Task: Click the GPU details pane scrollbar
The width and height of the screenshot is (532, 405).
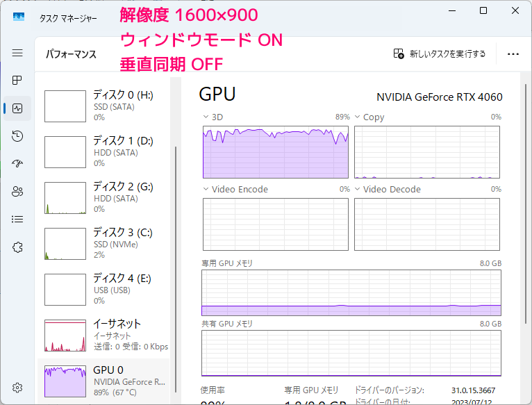Action: click(526, 204)
